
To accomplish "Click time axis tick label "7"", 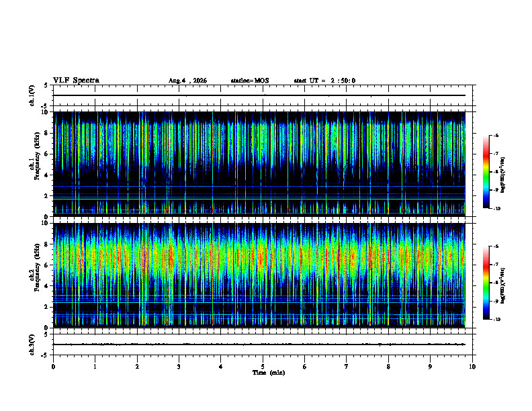I will tap(347, 367).
